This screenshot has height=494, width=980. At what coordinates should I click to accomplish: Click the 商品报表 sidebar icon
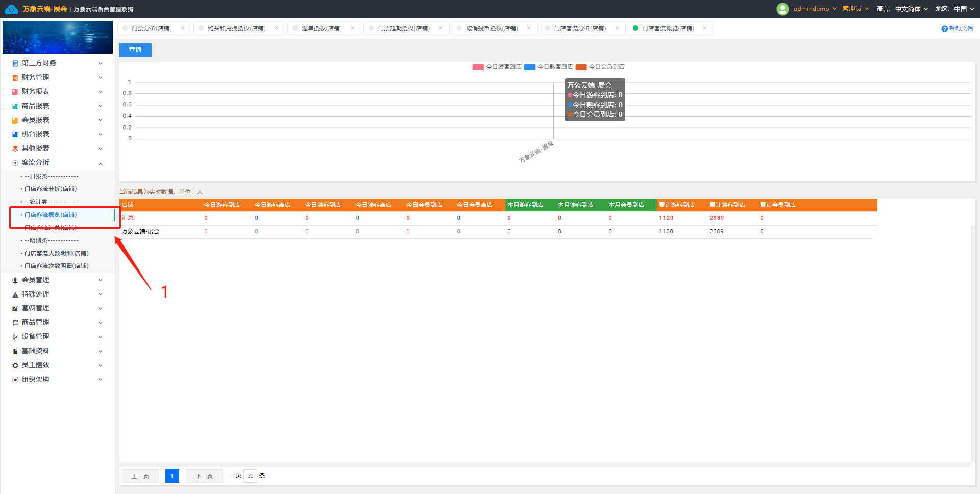pos(15,106)
